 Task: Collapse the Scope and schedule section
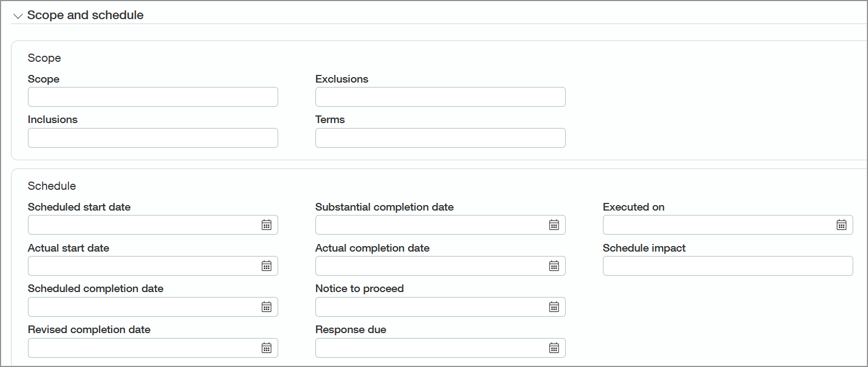[18, 15]
